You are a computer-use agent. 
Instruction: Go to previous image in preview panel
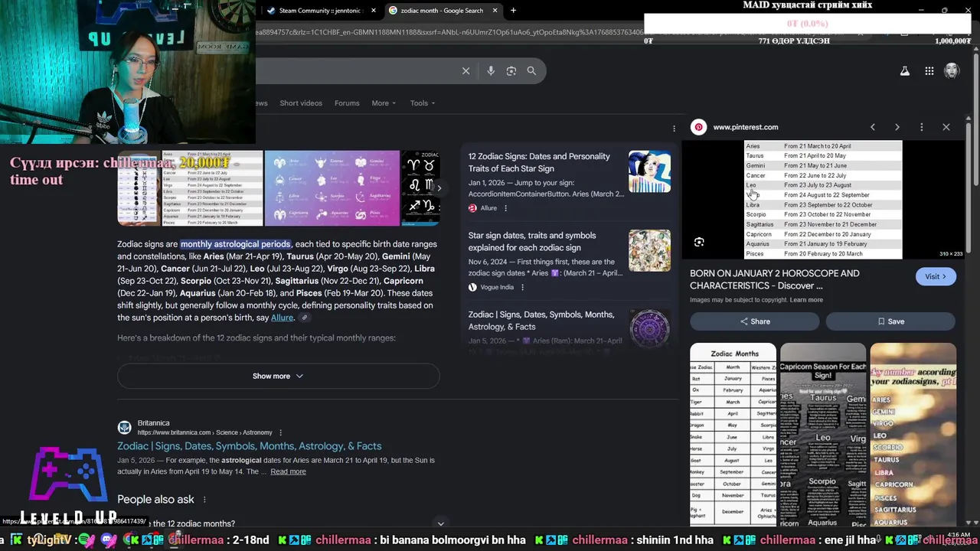[x=873, y=127]
